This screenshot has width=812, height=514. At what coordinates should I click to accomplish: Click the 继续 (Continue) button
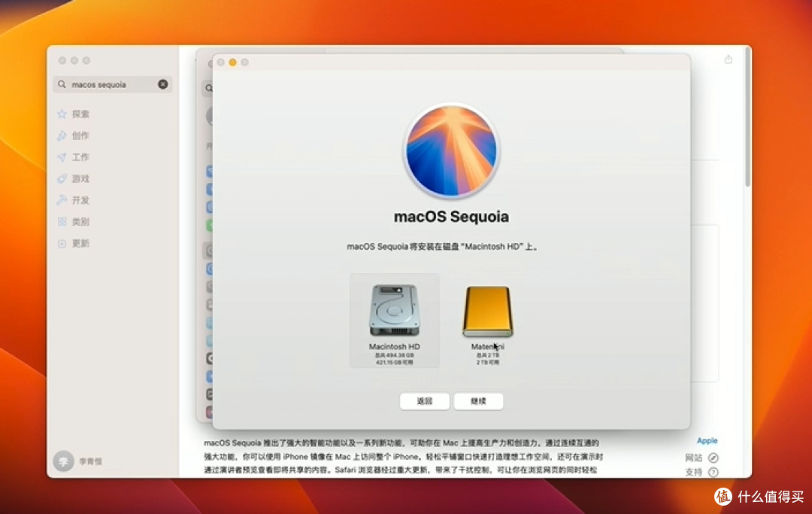coord(478,401)
